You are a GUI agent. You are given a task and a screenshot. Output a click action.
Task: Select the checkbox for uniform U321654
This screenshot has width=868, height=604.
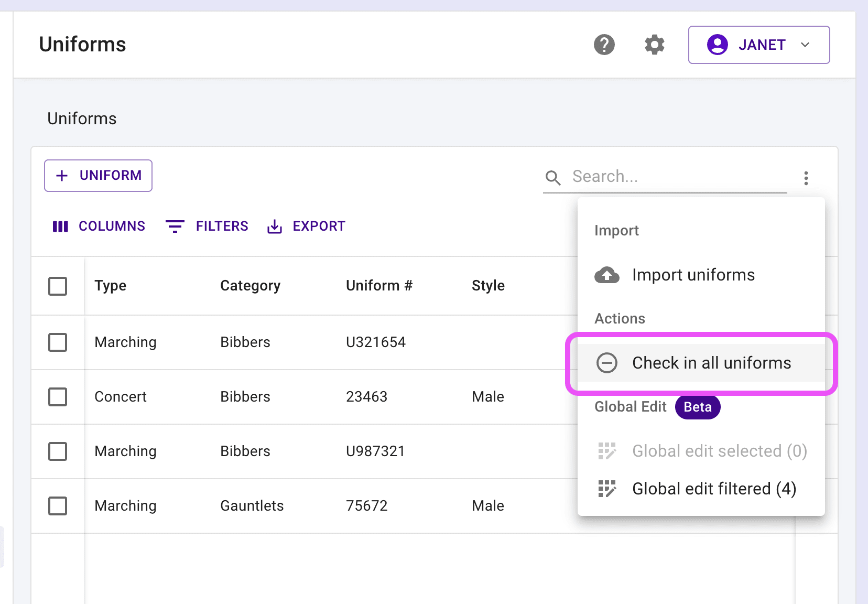click(58, 342)
